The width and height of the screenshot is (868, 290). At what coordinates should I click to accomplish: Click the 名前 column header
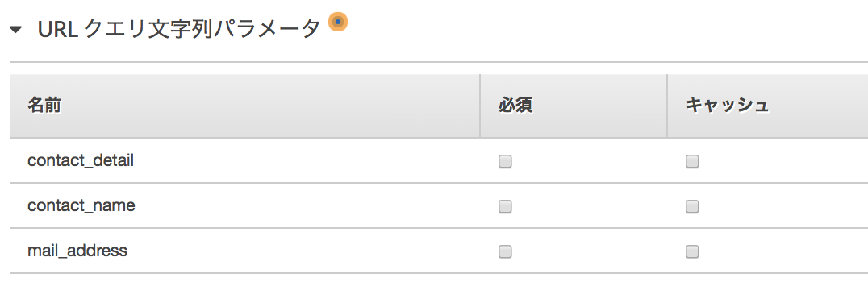point(44,105)
